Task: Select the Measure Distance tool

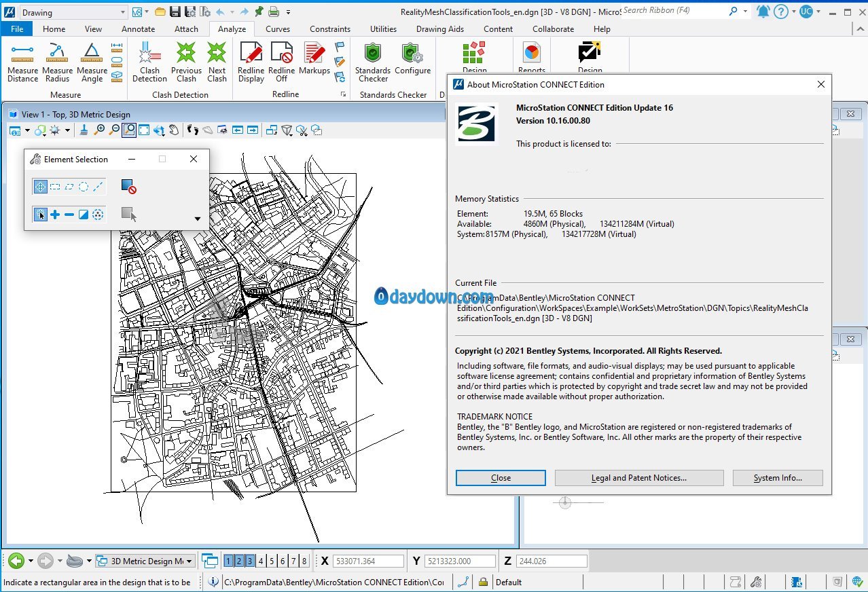Action: (22, 62)
